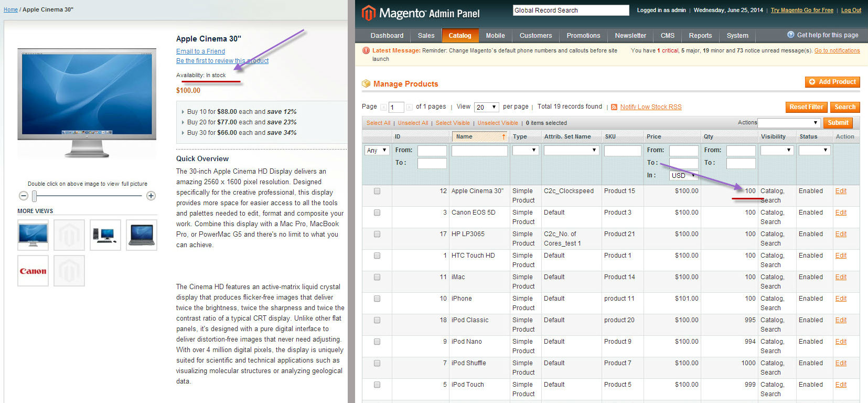The width and height of the screenshot is (868, 403).
Task: Click the Manage Products heading icon
Action: coord(366,84)
